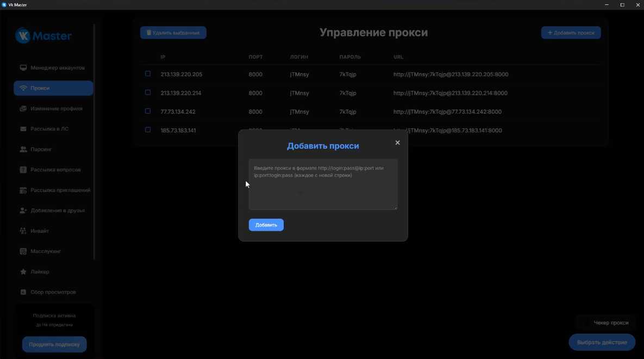Select checkbox for proxy 213.139.220.214
The image size is (644, 359).
tap(148, 93)
